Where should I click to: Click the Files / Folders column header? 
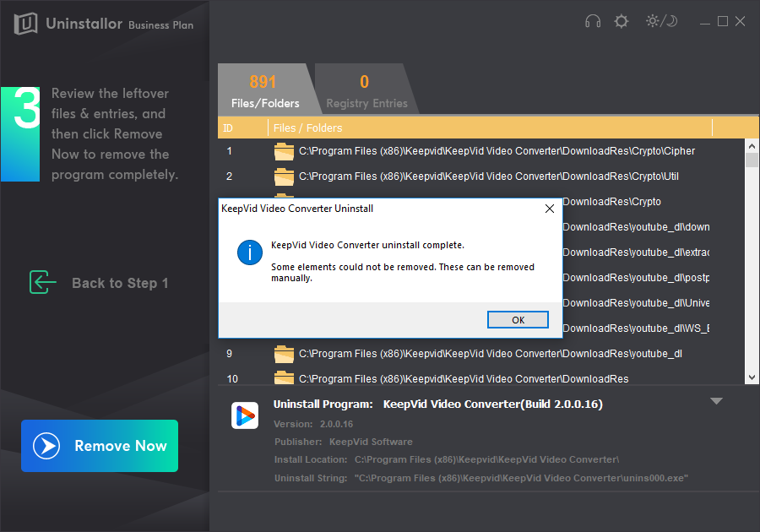(x=307, y=128)
